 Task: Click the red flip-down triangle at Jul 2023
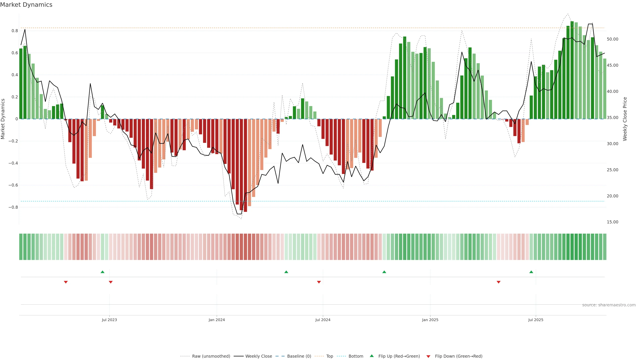point(111,282)
